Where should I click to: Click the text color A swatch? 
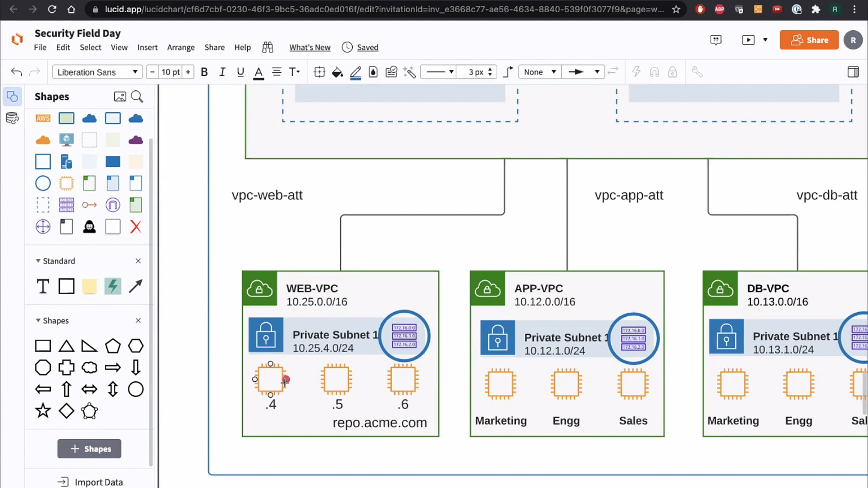click(x=258, y=72)
